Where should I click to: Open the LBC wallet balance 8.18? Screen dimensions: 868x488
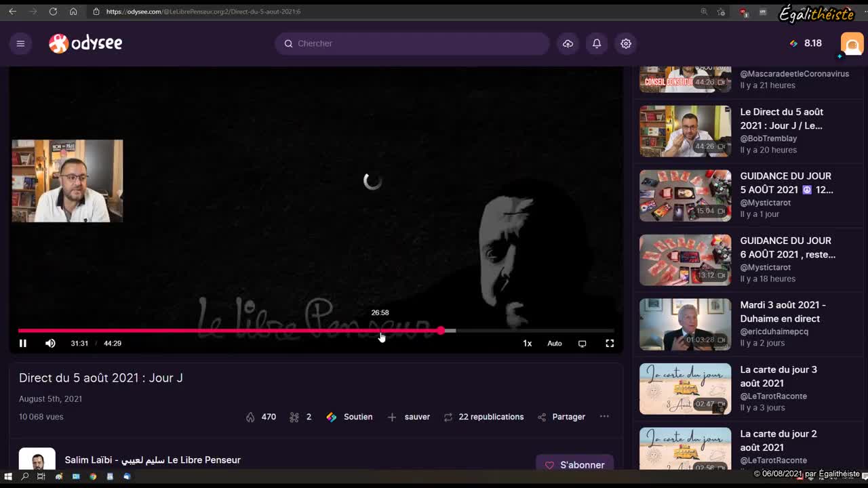click(x=806, y=43)
